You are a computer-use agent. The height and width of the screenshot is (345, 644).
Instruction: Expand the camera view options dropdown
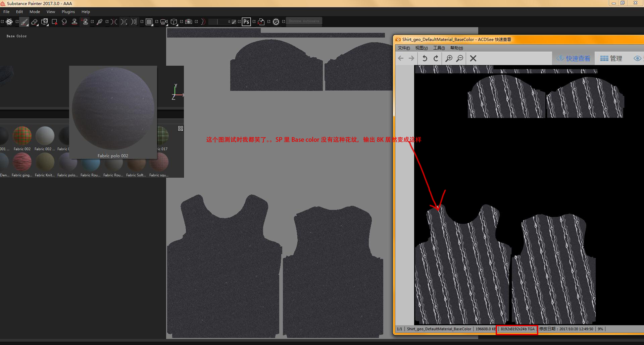pos(164,22)
